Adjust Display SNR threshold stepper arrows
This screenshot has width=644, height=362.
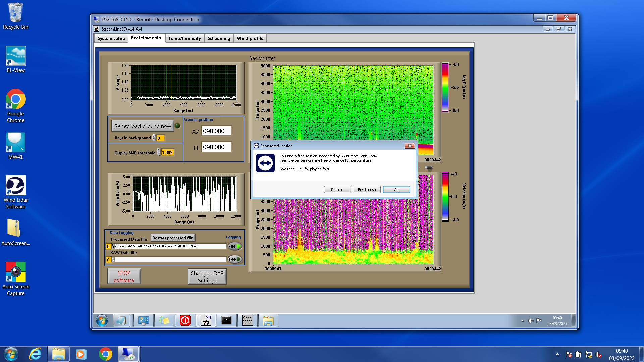(x=159, y=153)
